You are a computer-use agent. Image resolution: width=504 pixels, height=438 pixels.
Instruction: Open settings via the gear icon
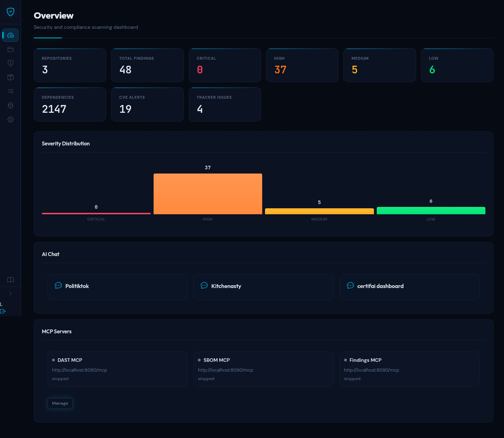pyautogui.click(x=11, y=119)
